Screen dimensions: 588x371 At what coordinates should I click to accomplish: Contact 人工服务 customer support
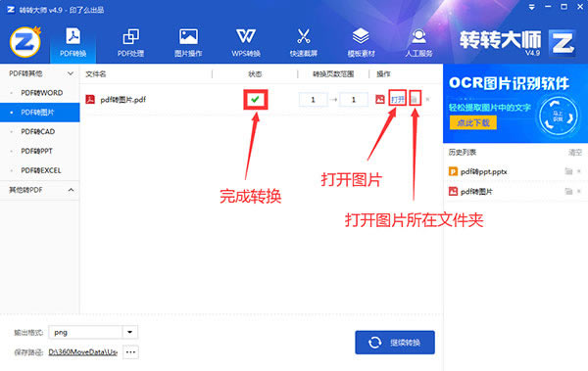coord(418,43)
